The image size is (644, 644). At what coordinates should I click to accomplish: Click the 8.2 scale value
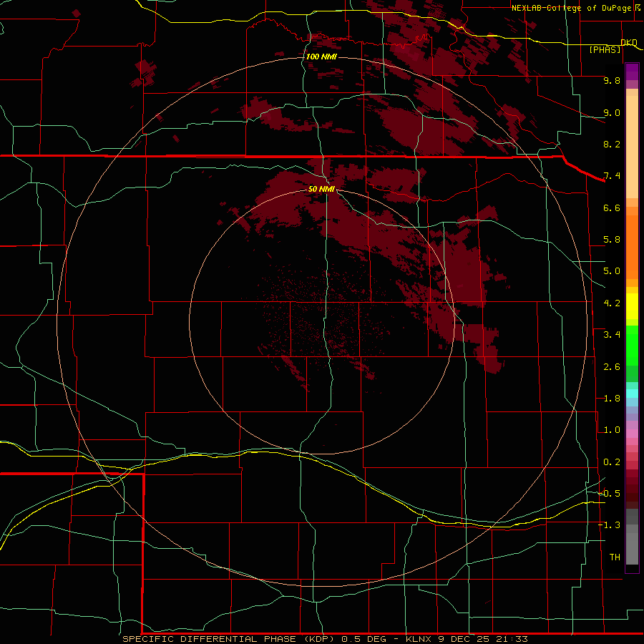pos(612,144)
